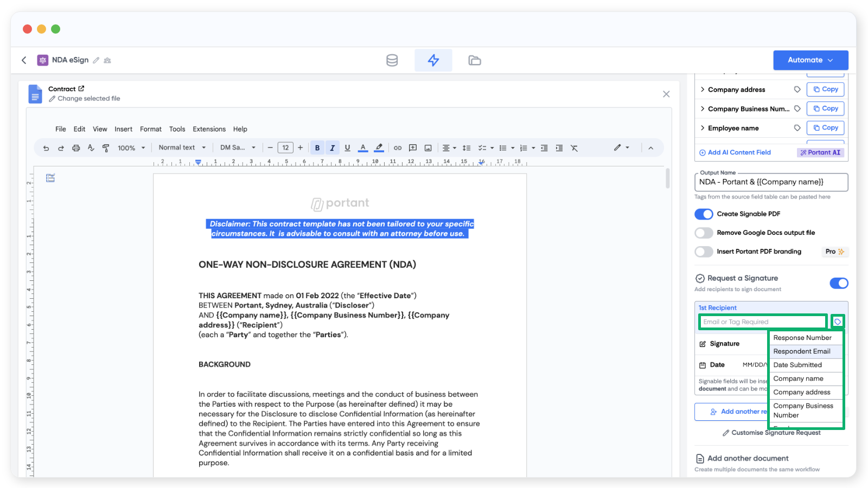Enable Remove Google Docs output file
Image resolution: width=868 pixels, height=488 pixels.
(x=704, y=233)
